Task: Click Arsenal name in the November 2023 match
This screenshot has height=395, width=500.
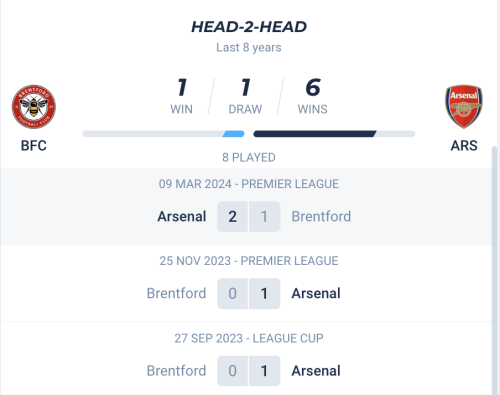Action: point(316,293)
